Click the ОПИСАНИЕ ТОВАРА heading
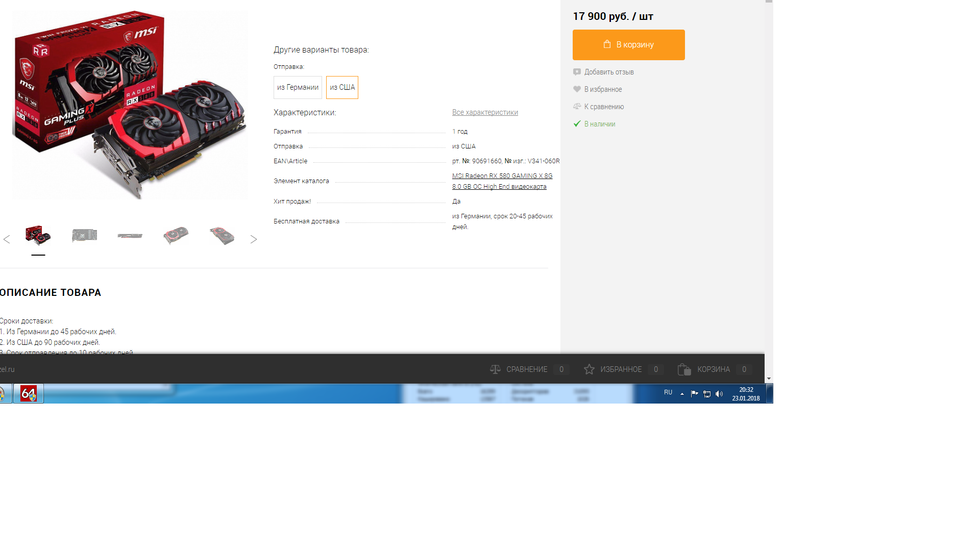 pyautogui.click(x=51, y=293)
